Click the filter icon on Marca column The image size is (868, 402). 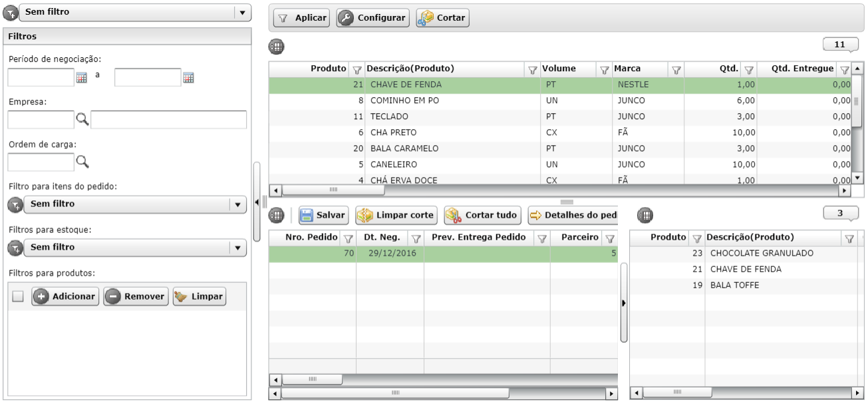[676, 69]
